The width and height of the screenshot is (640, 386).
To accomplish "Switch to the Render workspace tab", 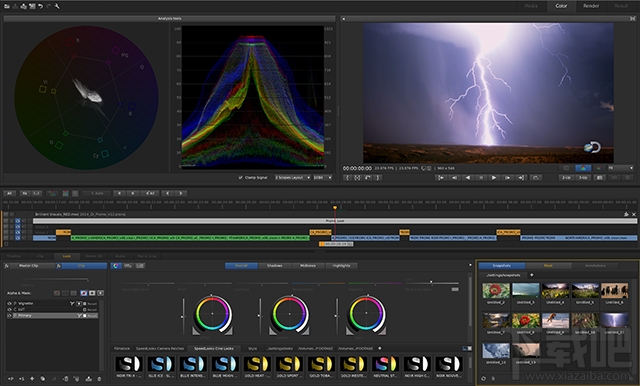I will (x=591, y=6).
